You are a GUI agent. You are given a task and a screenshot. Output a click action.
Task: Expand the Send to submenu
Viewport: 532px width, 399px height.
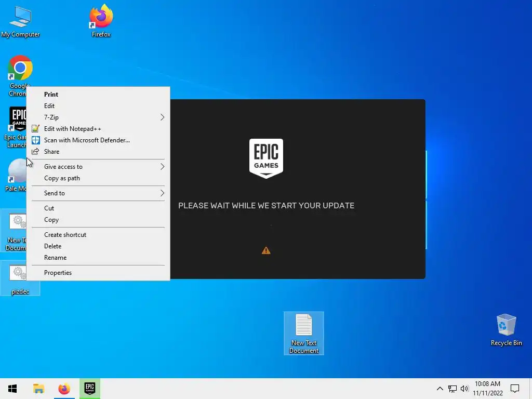coord(98,193)
